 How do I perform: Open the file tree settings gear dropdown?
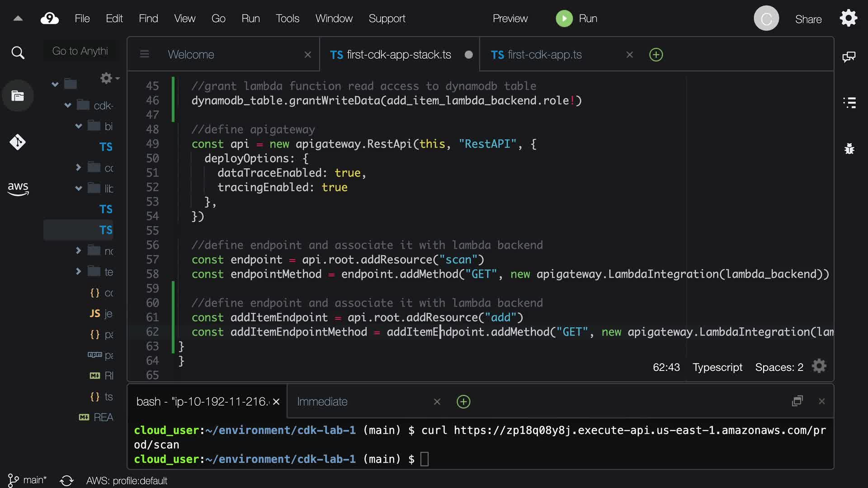(x=108, y=78)
